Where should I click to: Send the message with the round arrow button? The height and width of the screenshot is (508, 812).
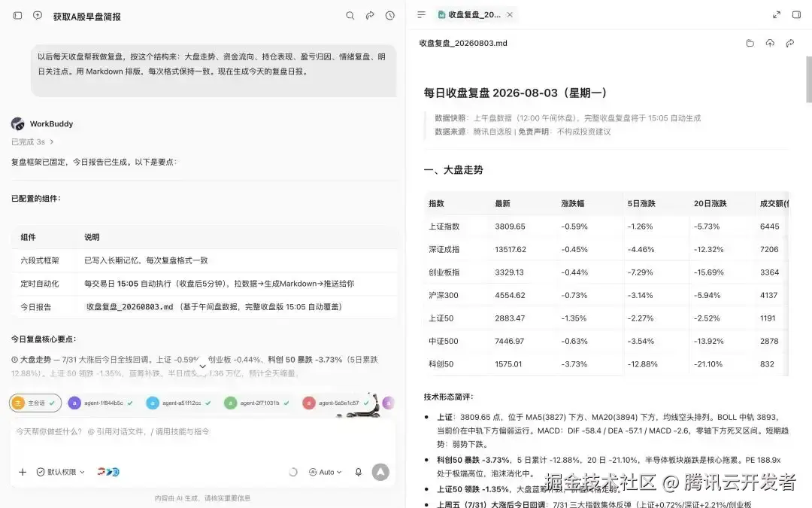point(380,472)
